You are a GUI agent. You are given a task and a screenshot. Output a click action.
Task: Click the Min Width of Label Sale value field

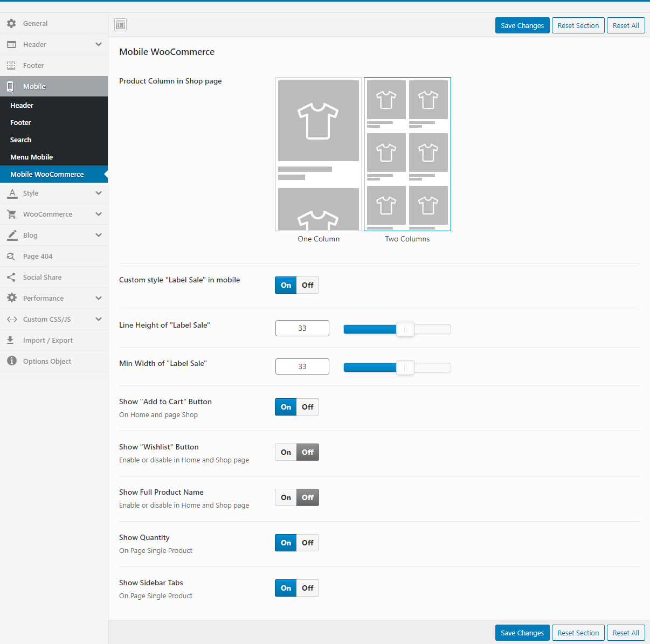(302, 366)
